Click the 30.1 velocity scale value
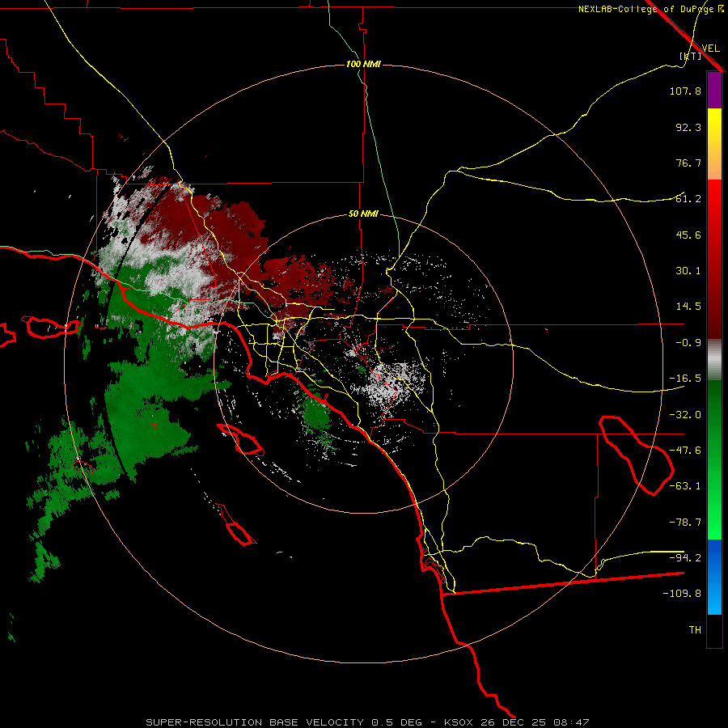728x728 pixels. (x=688, y=271)
